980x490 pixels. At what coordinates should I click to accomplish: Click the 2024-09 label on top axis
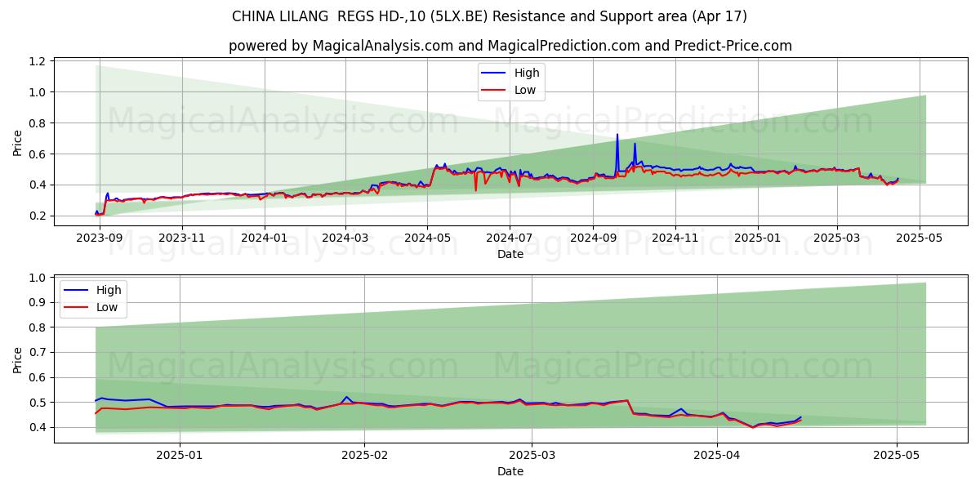(593, 238)
